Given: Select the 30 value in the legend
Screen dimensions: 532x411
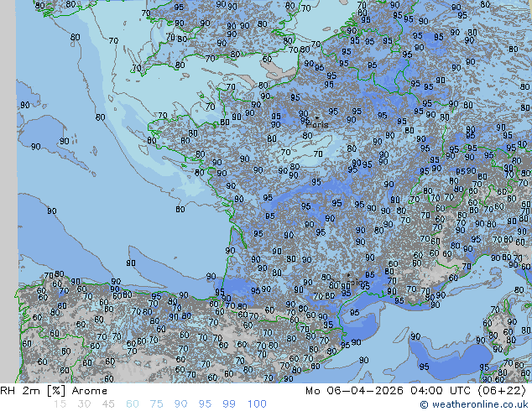Looking at the screenshot, I should [84, 404].
